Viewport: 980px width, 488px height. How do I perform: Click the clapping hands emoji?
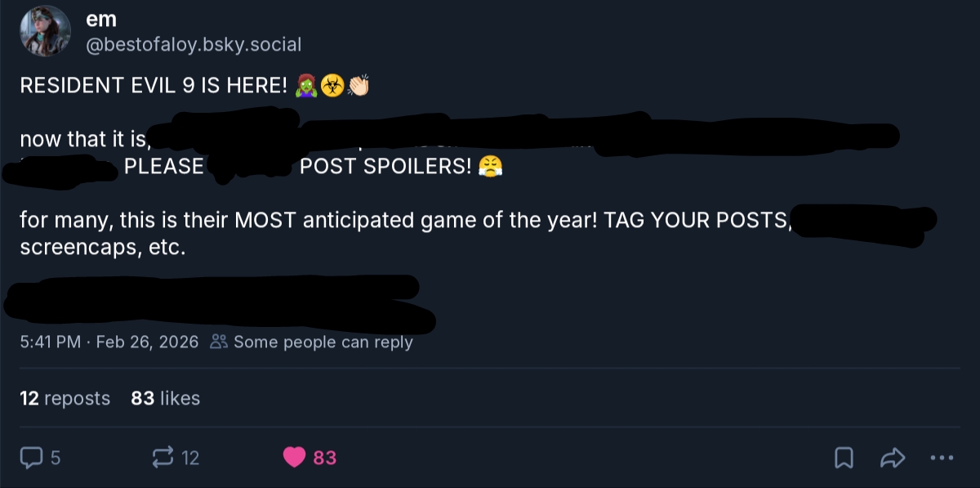pos(358,86)
